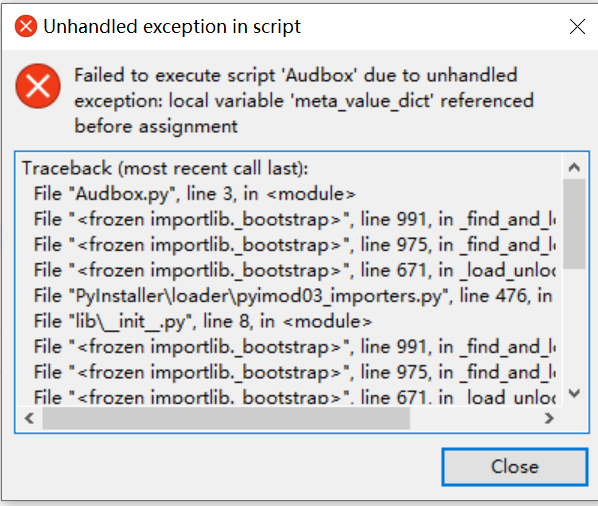
Task: Click the 'before assignment' text in the message
Action: coord(156,126)
